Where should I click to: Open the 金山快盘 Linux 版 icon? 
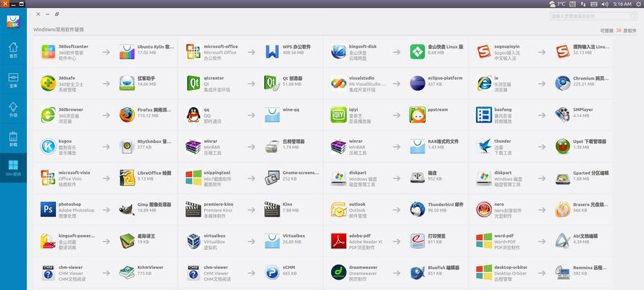click(417, 51)
